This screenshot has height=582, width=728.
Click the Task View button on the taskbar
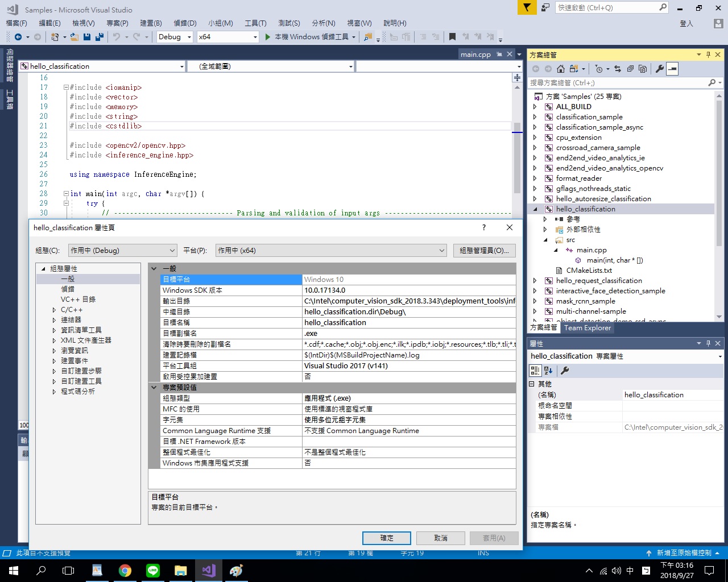click(x=68, y=571)
